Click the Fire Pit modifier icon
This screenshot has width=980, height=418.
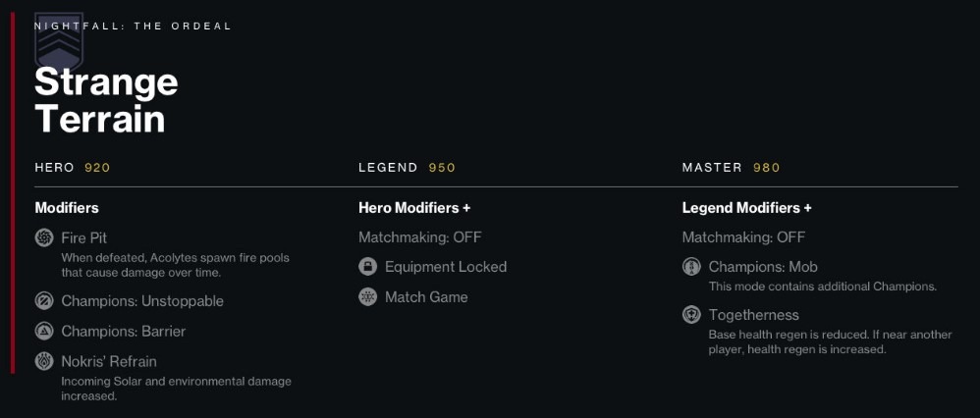44,238
